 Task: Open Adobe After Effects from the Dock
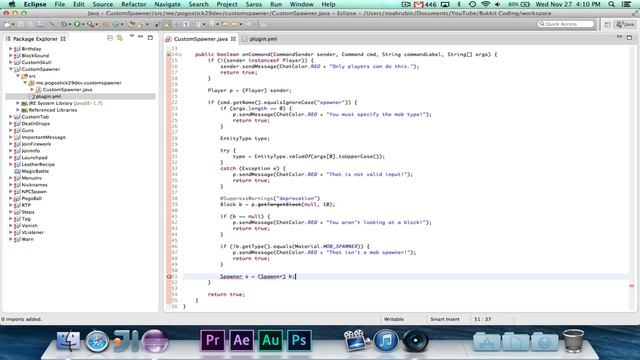241,340
